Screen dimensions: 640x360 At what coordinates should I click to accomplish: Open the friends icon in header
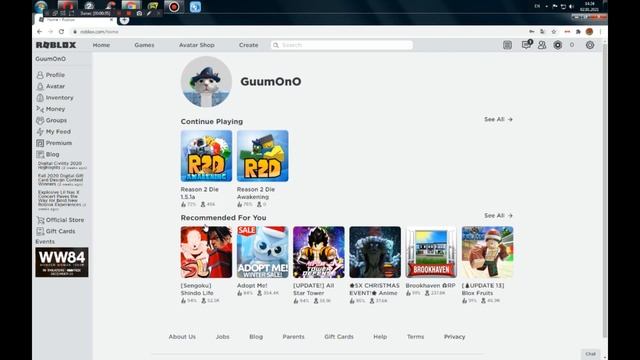542,45
